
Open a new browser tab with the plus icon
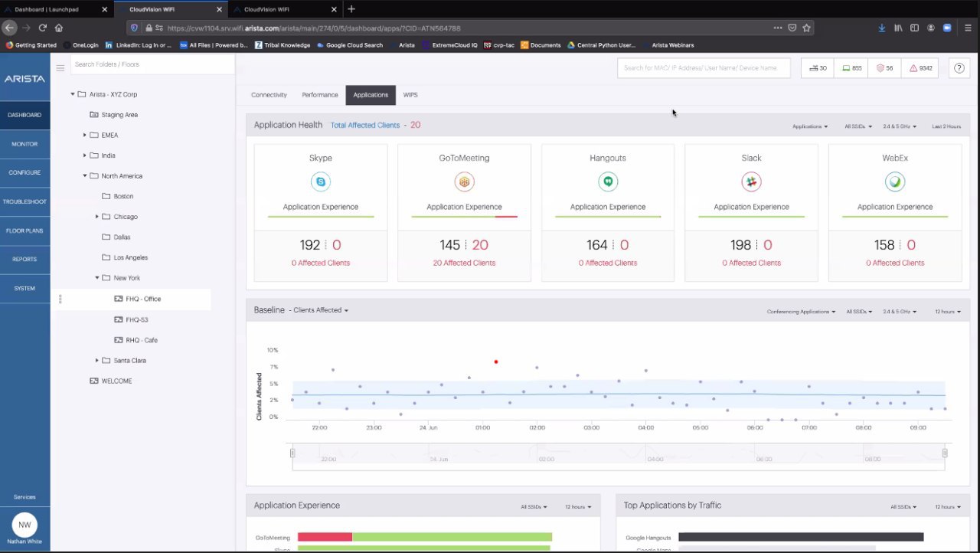coord(351,9)
